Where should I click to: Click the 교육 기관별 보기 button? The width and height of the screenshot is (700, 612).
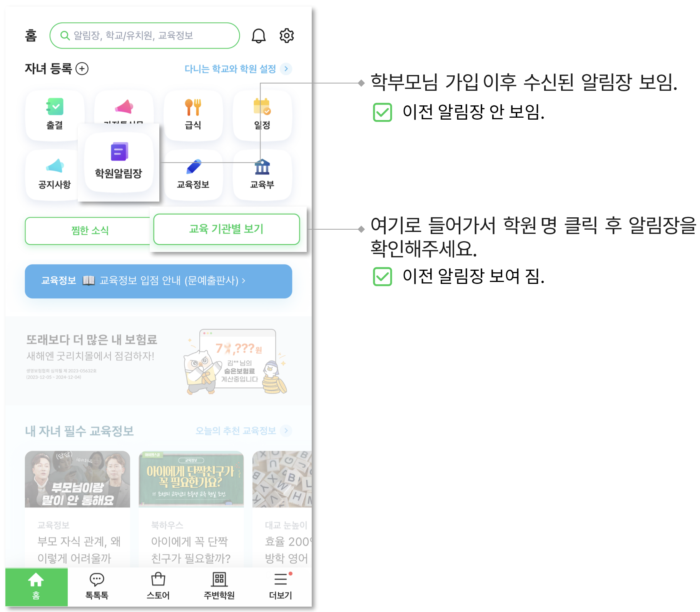tap(226, 229)
